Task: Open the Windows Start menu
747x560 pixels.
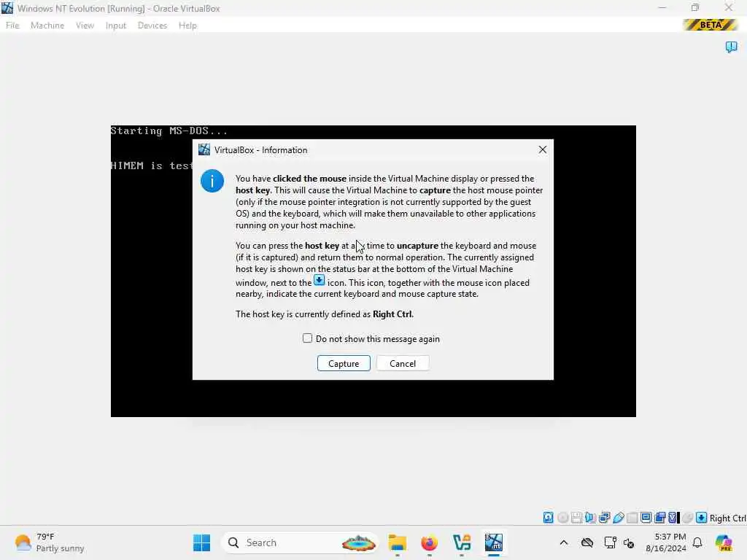Action: [201, 542]
